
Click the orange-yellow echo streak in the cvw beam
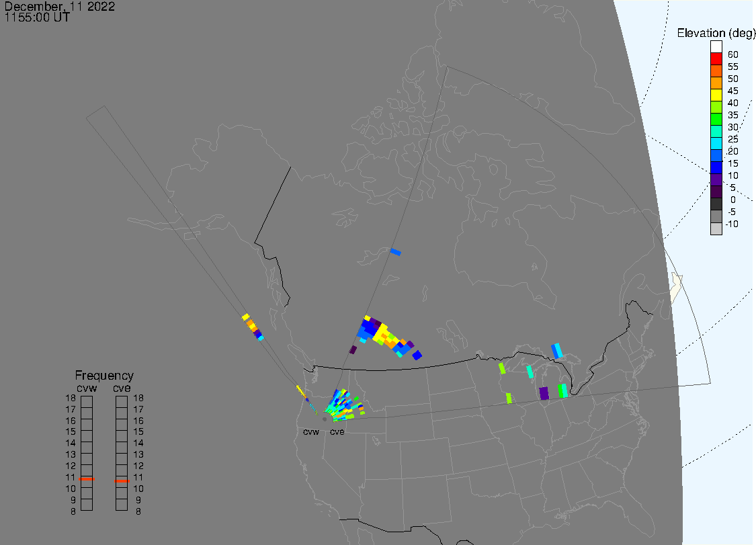coord(252,326)
